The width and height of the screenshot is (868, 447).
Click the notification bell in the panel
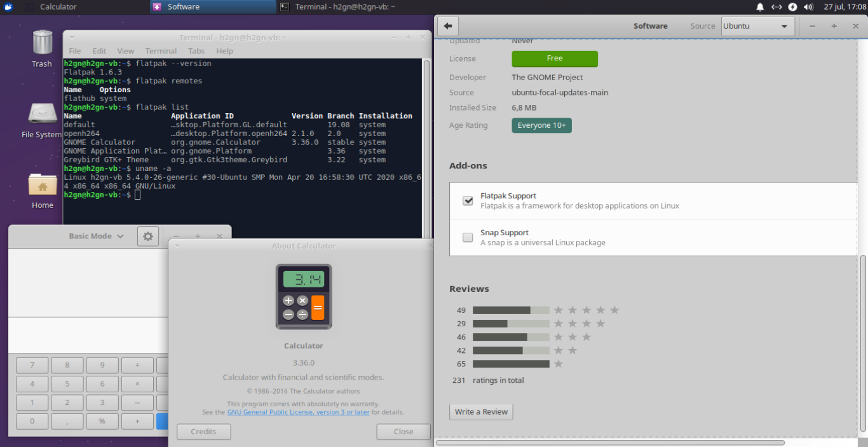click(x=760, y=6)
